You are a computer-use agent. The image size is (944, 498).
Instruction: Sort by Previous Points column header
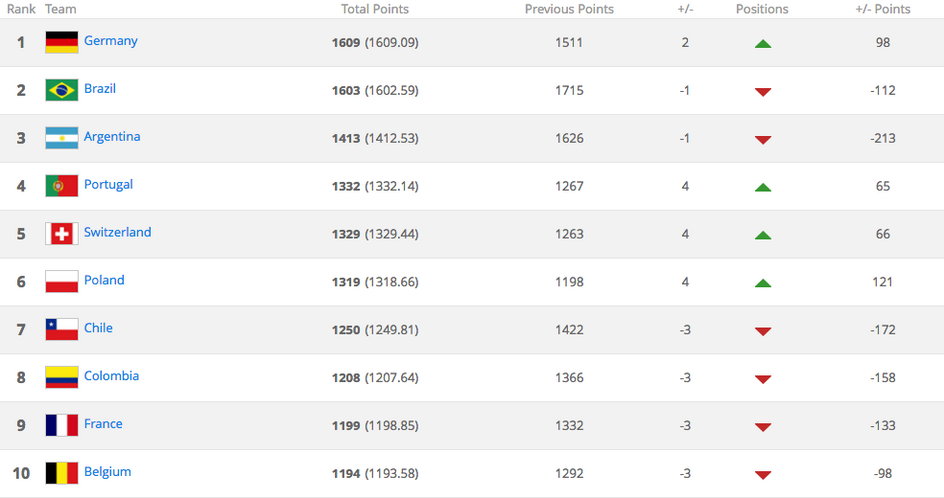(x=569, y=9)
